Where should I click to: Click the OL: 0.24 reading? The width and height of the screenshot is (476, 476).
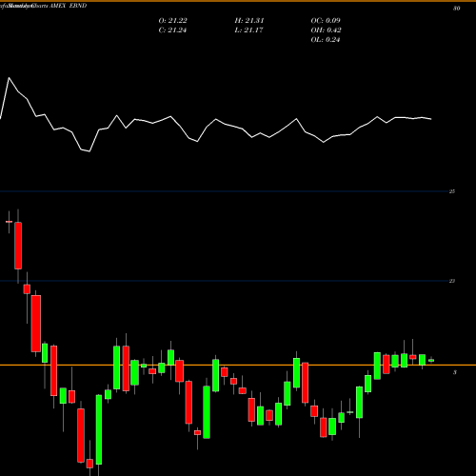coord(326,40)
